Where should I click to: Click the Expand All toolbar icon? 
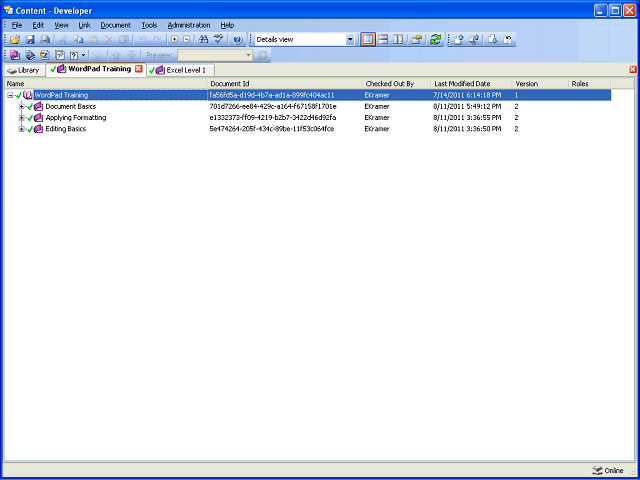click(x=175, y=40)
